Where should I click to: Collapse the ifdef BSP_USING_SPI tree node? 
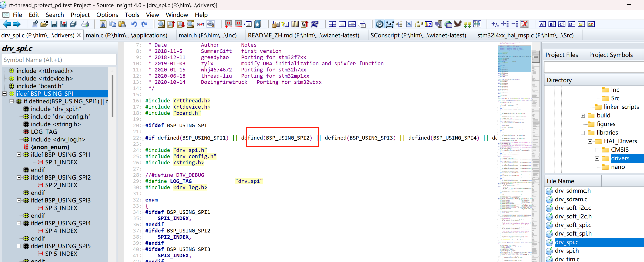[x=5, y=94]
